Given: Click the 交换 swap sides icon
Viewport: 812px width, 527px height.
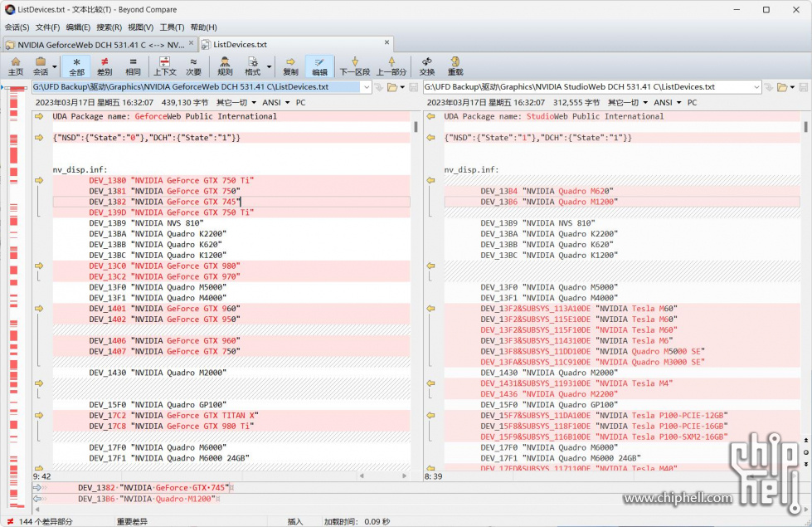Looking at the screenshot, I should (426, 66).
